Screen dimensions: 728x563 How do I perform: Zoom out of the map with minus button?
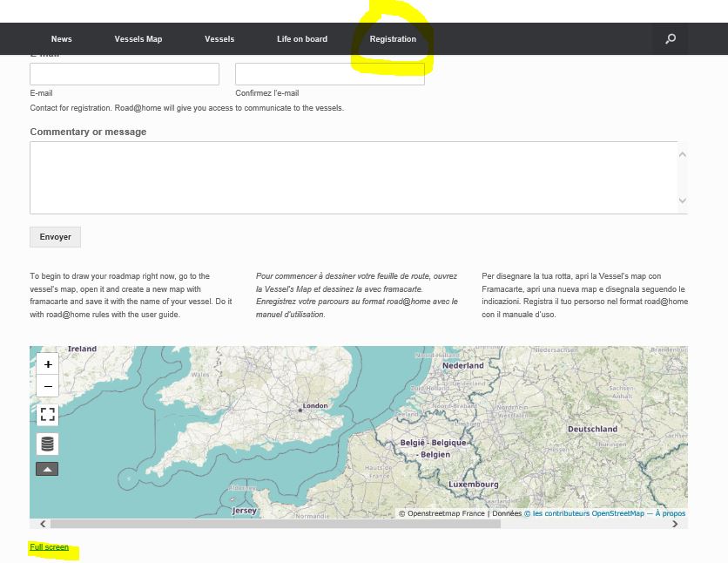(48, 386)
